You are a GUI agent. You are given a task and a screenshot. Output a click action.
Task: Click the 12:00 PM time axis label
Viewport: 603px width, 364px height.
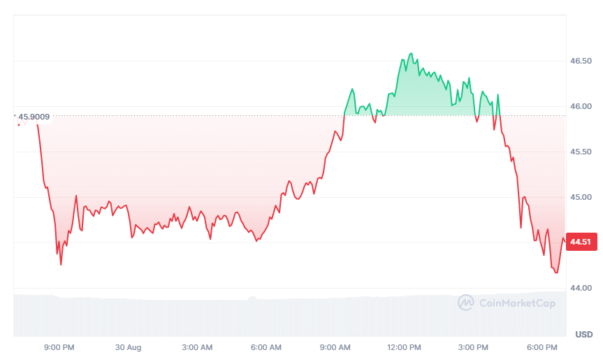(405, 347)
